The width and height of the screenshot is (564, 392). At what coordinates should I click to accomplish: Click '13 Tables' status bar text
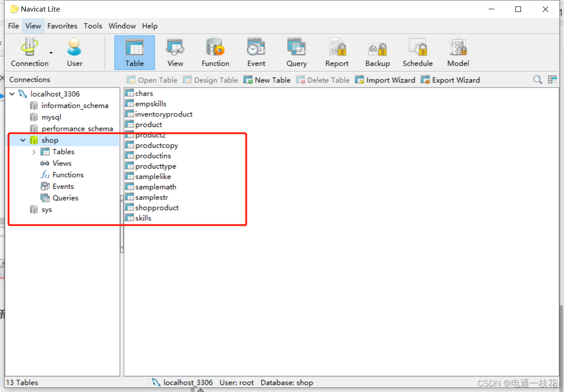click(x=22, y=382)
